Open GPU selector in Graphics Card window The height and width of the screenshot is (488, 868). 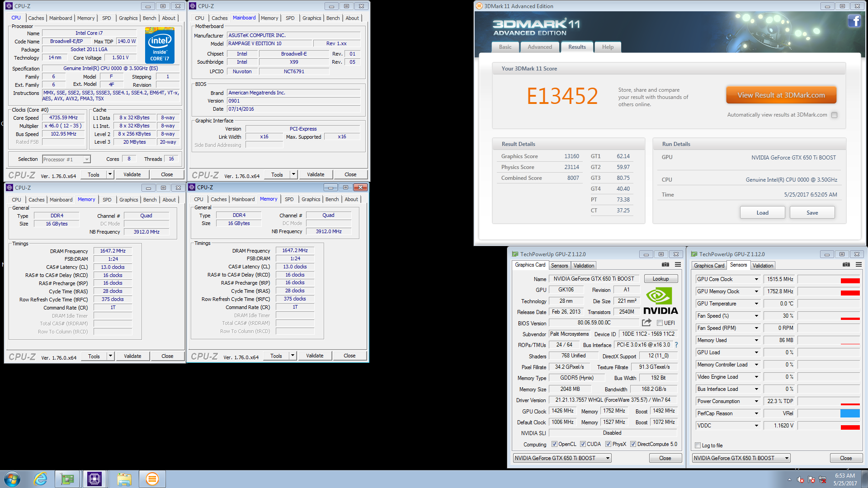point(562,458)
